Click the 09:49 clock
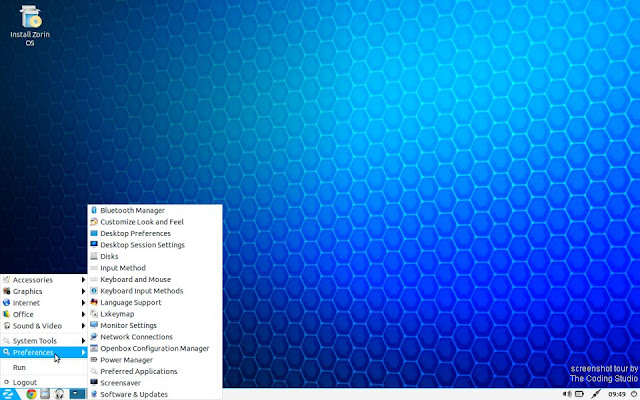The height and width of the screenshot is (400, 640). [x=617, y=394]
